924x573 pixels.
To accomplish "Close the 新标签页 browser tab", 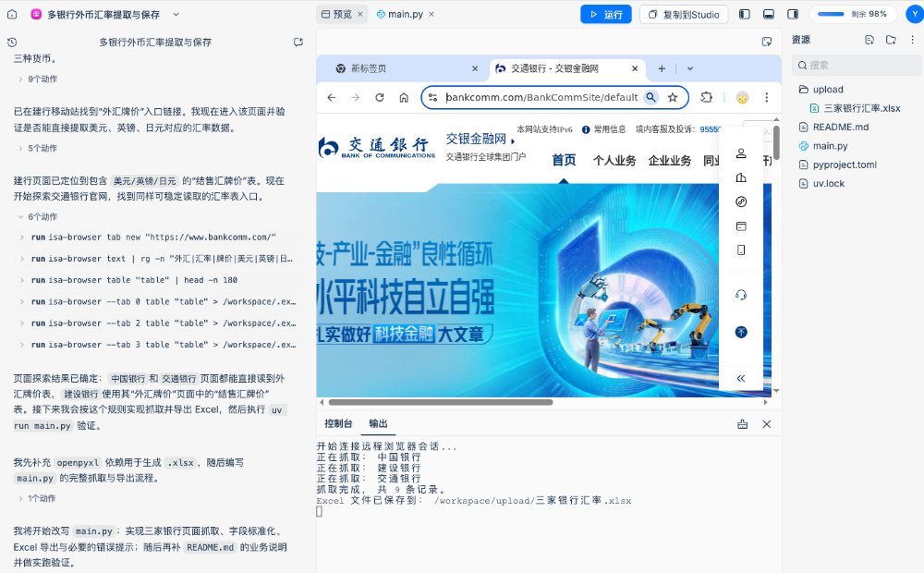I will (475, 68).
